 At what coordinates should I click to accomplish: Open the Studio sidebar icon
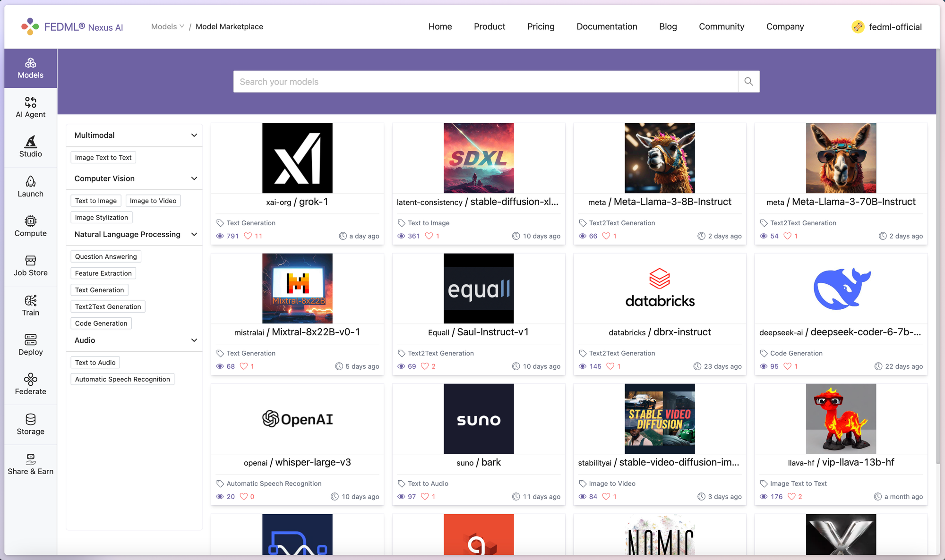coord(30,142)
